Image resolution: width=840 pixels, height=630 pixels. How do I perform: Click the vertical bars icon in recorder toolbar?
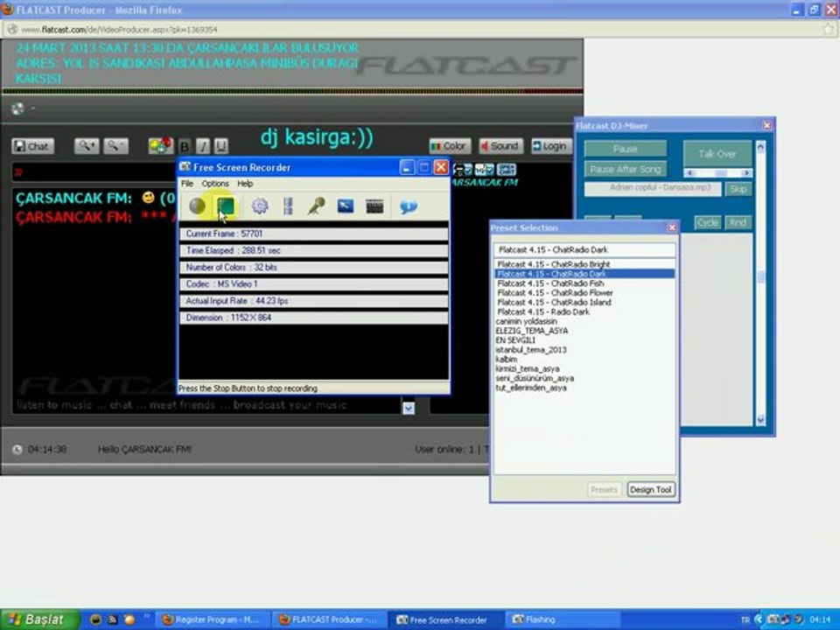pyautogui.click(x=288, y=206)
